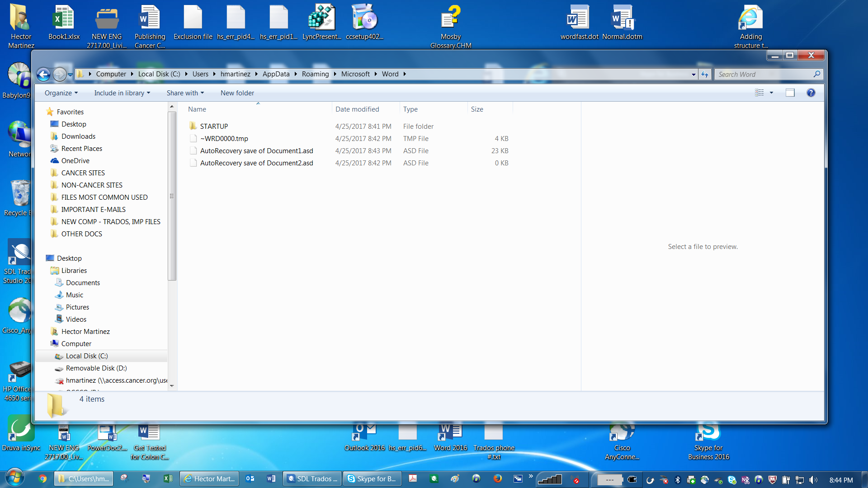Click the Windows Start orb

(x=14, y=478)
